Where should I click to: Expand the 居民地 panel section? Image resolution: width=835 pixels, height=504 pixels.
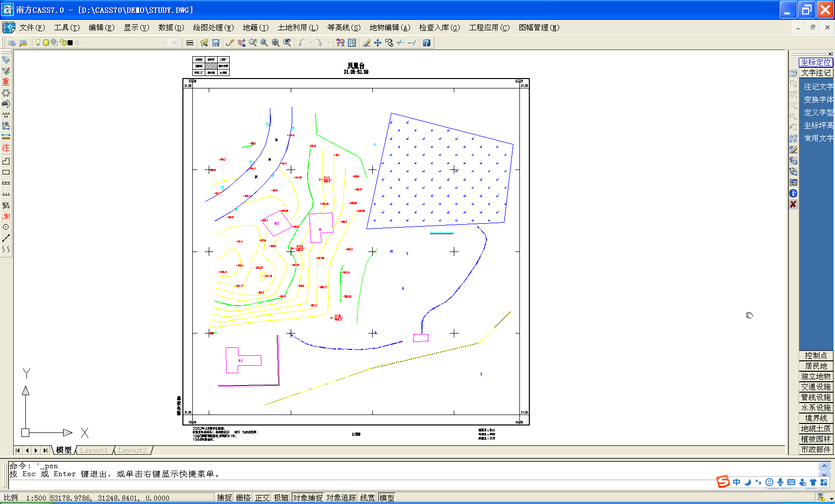point(816,366)
